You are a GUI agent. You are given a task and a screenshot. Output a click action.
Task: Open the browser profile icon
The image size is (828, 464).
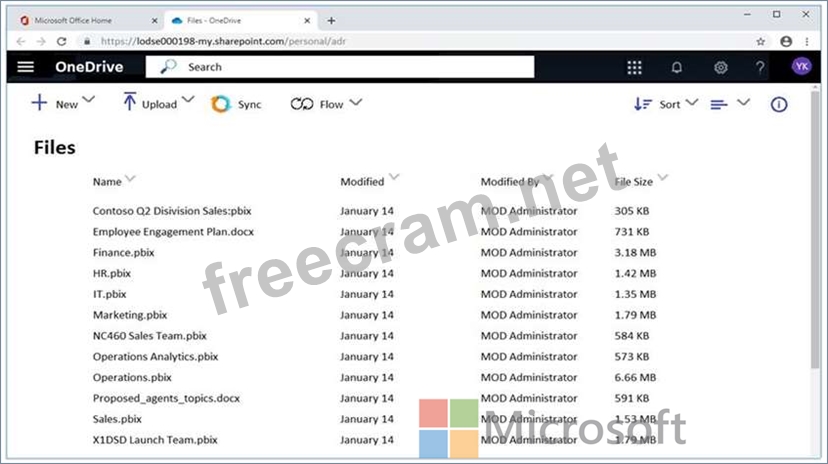point(786,41)
